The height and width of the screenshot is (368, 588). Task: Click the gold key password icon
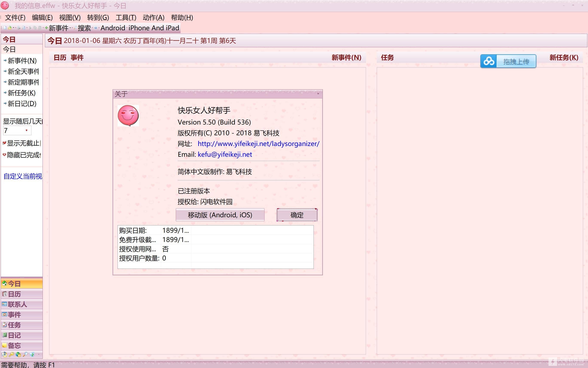click(11, 355)
